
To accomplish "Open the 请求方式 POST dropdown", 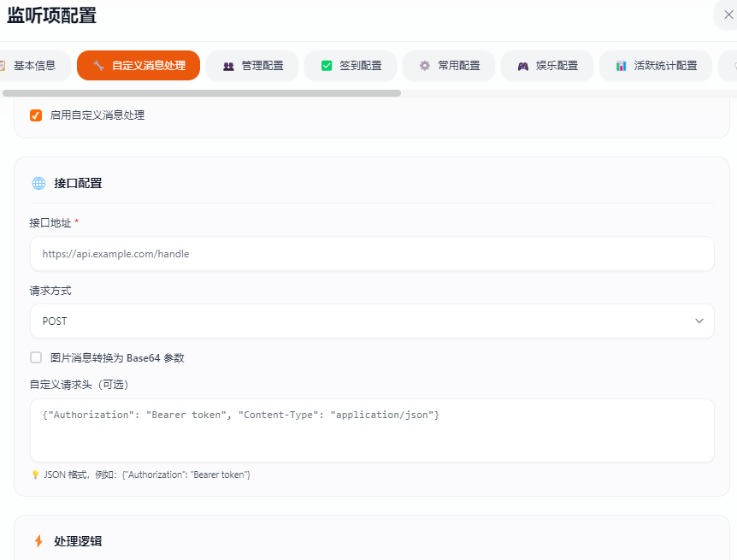I will click(372, 321).
